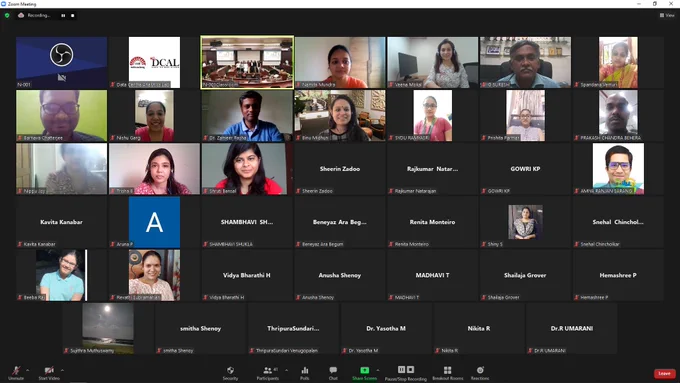Screen dimensions: 680x383
Task: Select Spandana Vemuri's video tile
Action: point(618,62)
